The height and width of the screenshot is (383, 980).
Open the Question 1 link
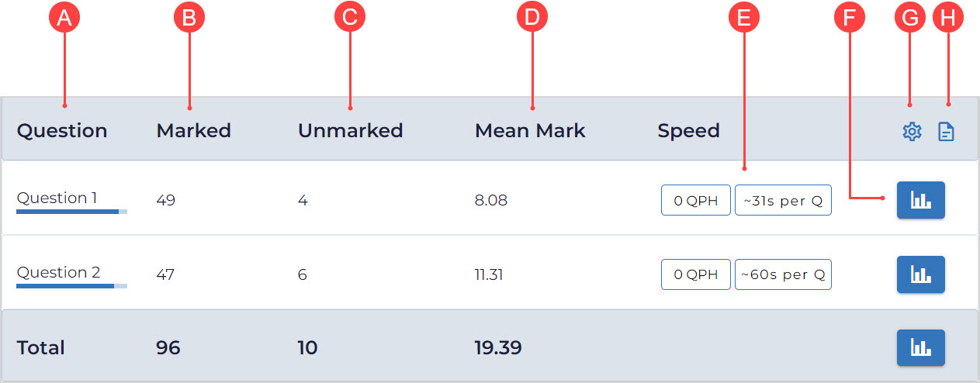57,198
